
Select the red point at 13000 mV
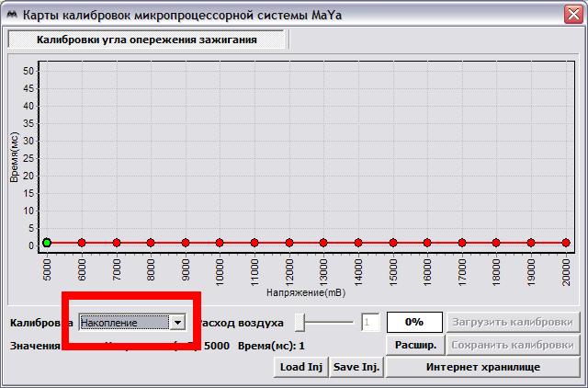click(x=323, y=243)
